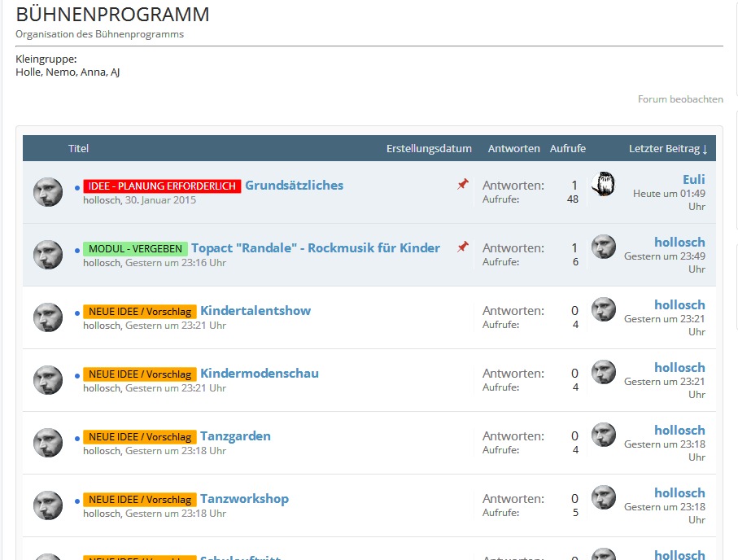This screenshot has height=560, width=738.
Task: Click the unread dot beside Topact Randale
Action: coord(77,251)
